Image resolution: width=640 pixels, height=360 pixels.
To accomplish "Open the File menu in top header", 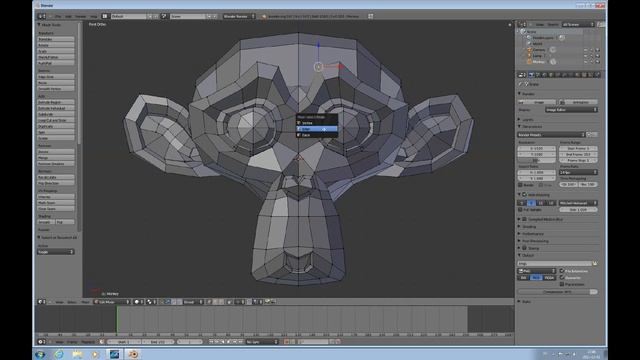I will (58, 16).
